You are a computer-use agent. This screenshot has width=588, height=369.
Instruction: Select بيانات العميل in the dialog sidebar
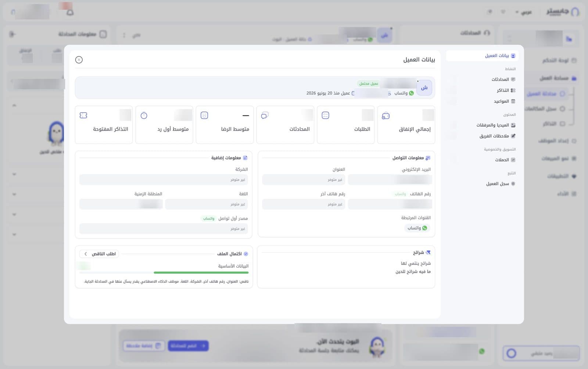click(482, 56)
